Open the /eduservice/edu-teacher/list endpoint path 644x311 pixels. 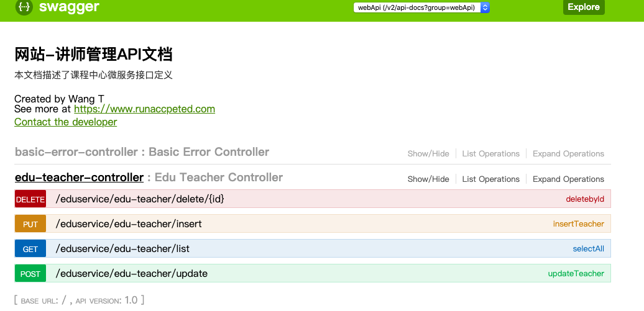point(122,249)
